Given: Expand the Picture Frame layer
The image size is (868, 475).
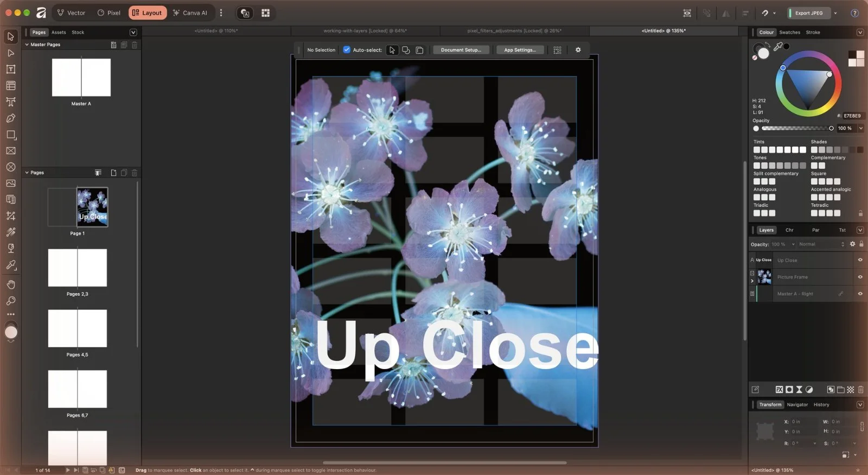Looking at the screenshot, I should 752,281.
